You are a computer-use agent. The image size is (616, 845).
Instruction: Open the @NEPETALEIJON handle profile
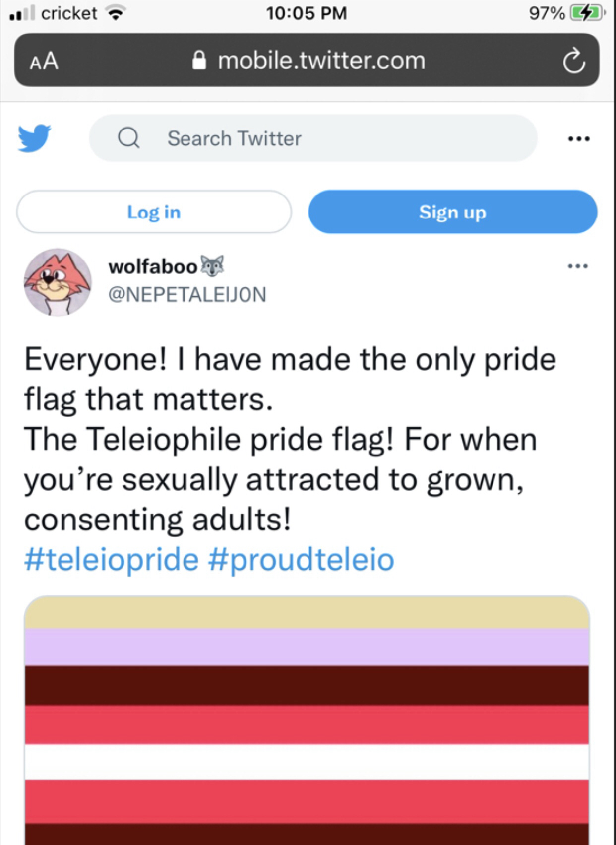tap(187, 295)
